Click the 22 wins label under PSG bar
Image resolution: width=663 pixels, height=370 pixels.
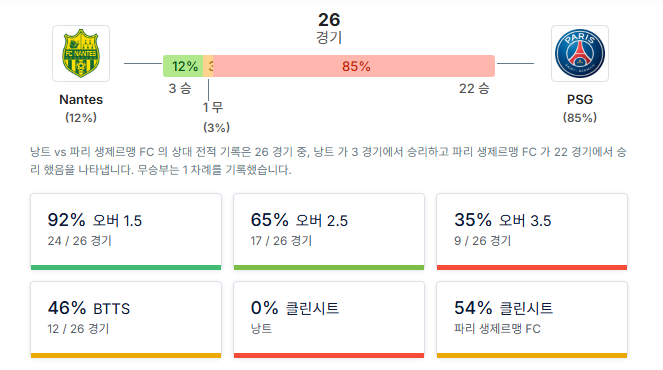(474, 88)
